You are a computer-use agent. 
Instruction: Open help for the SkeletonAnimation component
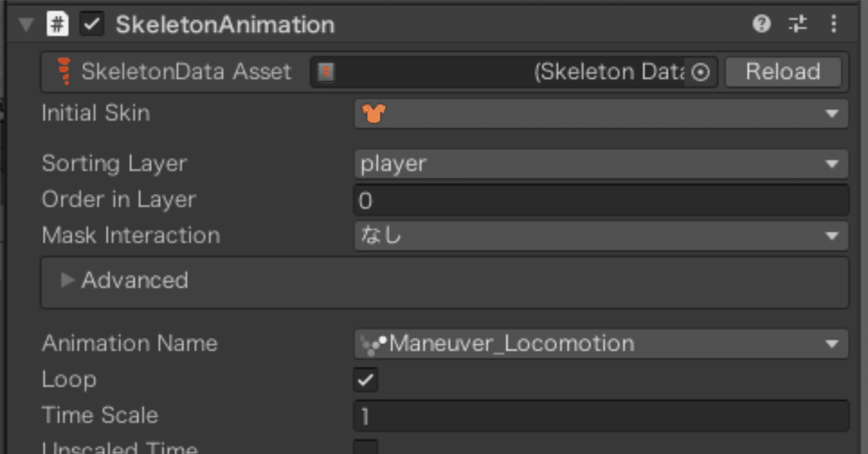(761, 24)
